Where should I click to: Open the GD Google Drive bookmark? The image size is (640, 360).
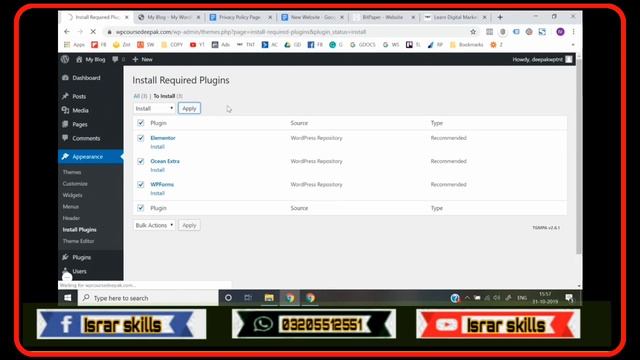click(x=293, y=44)
